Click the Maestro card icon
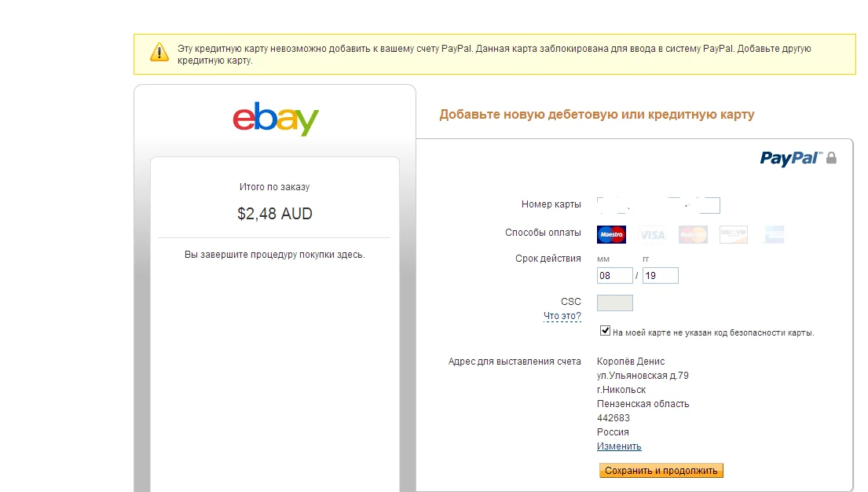868x492 pixels. tap(611, 234)
